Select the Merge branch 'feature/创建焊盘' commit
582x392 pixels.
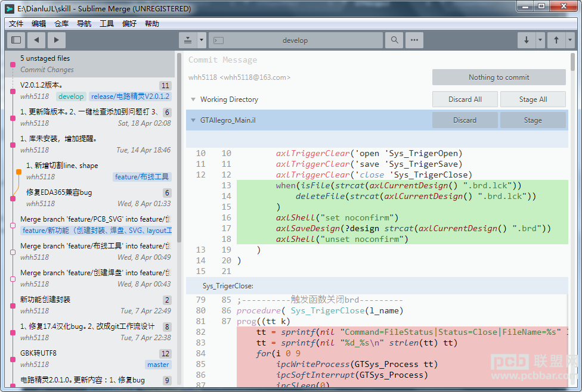click(90, 278)
